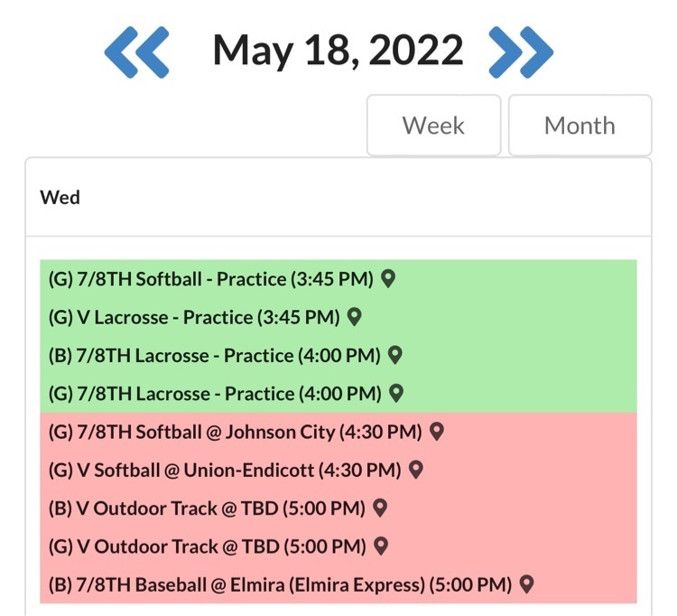Click the May 18, 2022 date heading
Image resolution: width=677 pixels, height=616 pixels.
(338, 51)
